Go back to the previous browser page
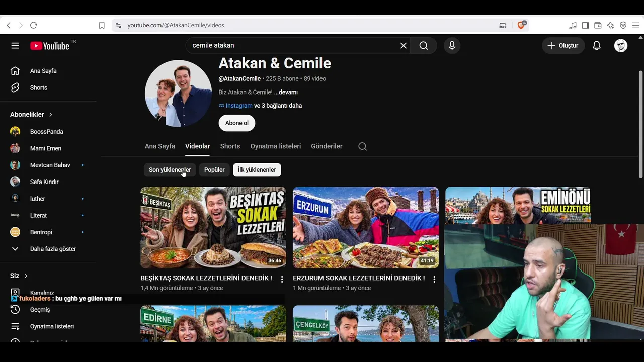The image size is (644, 362). coord(9,25)
